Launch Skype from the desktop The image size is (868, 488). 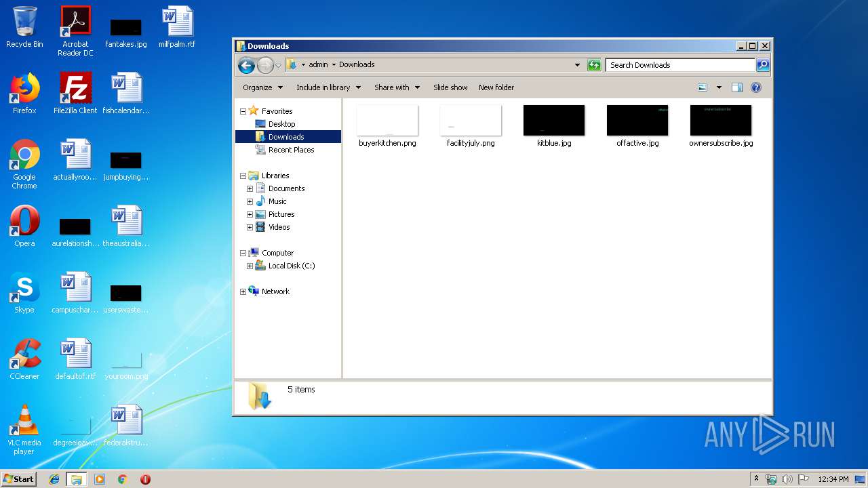[x=24, y=293]
